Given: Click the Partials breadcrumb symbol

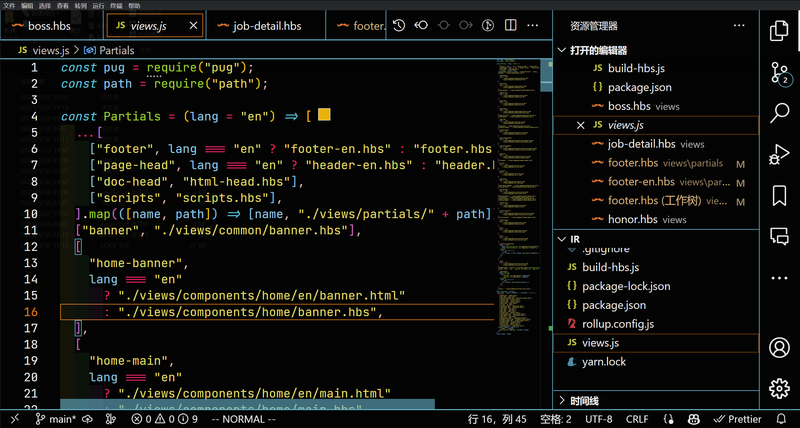Looking at the screenshot, I should click(x=109, y=51).
